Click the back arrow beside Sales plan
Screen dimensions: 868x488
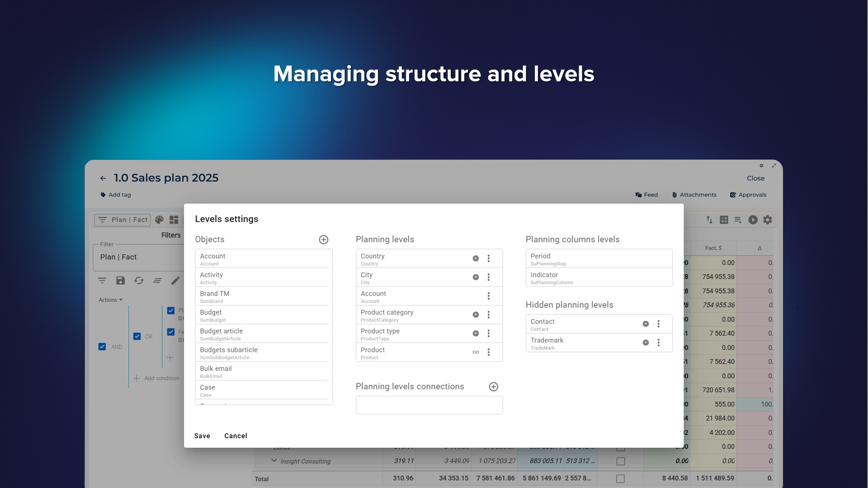click(x=103, y=178)
